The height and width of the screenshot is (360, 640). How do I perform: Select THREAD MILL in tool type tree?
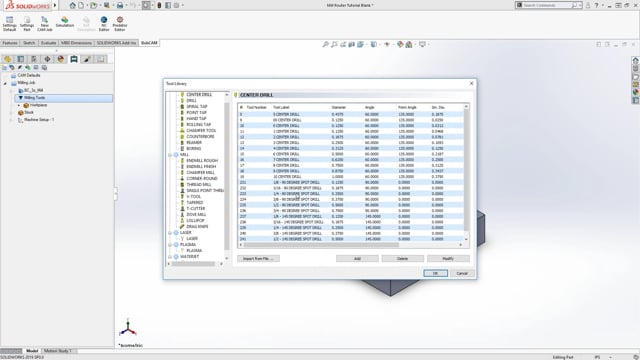199,184
